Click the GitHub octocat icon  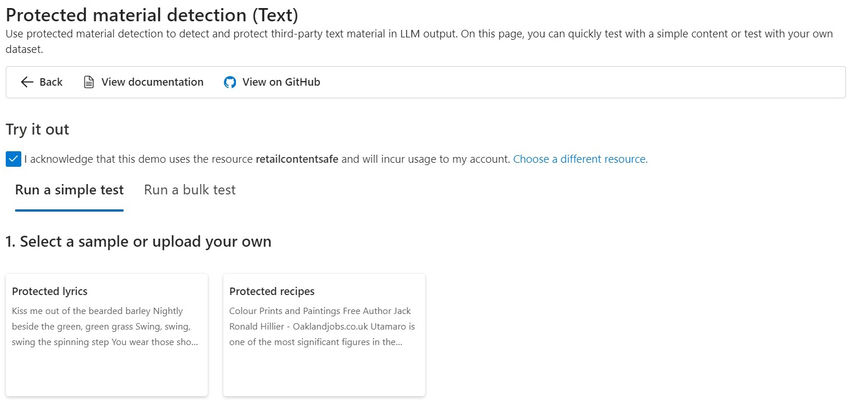[x=230, y=82]
